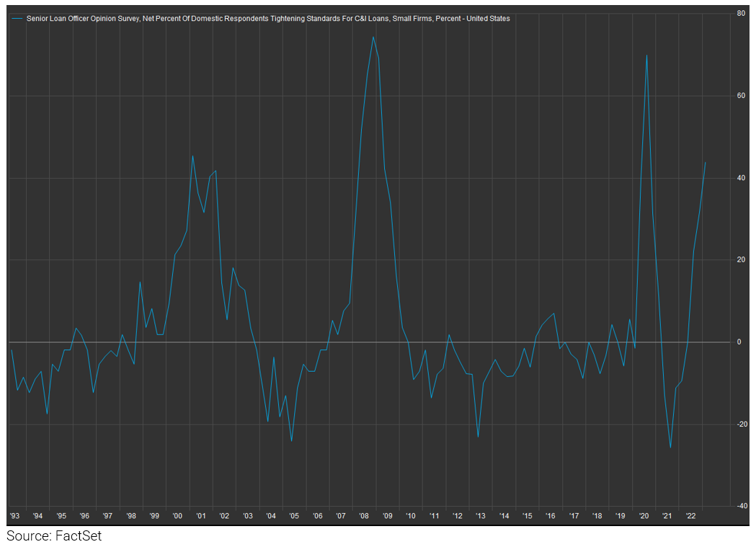Click the 0 y-axis baseline label
The image size is (756, 547).
[x=739, y=342]
